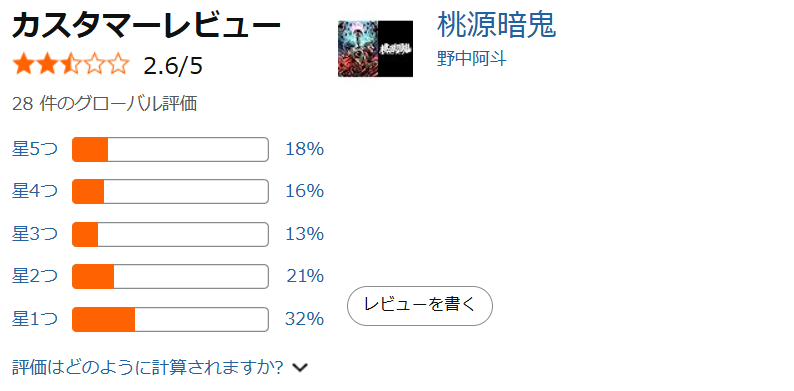
Task: Open the 桃源暗鬼 title link
Action: pyautogui.click(x=496, y=25)
